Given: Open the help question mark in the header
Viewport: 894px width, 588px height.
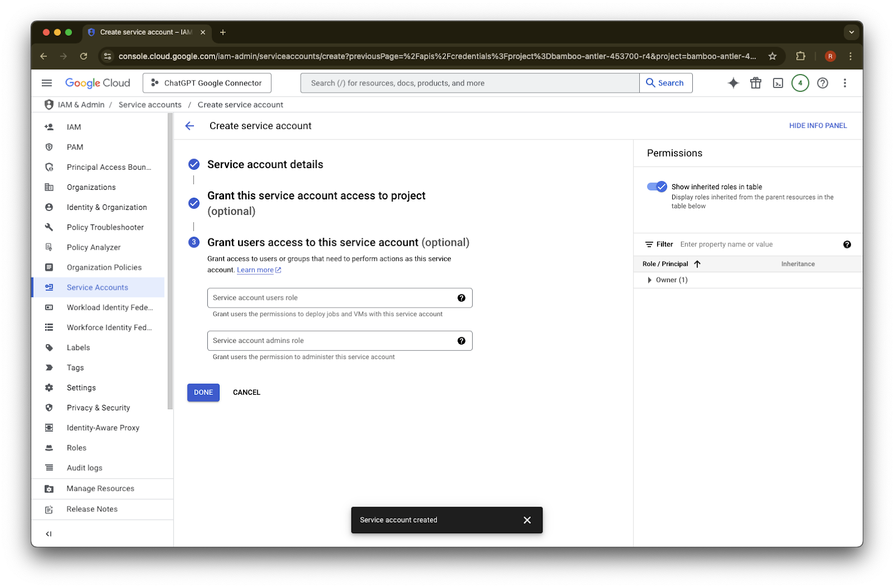Looking at the screenshot, I should click(x=822, y=83).
